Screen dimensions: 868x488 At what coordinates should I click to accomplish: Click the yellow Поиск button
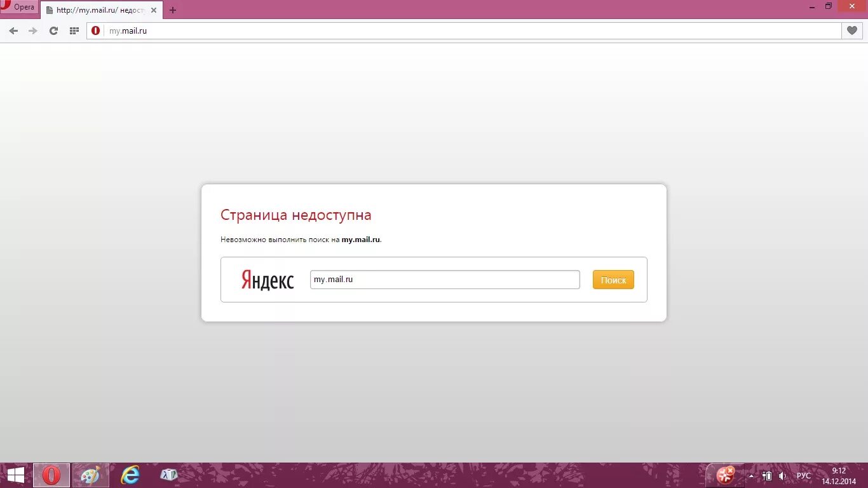pyautogui.click(x=613, y=280)
